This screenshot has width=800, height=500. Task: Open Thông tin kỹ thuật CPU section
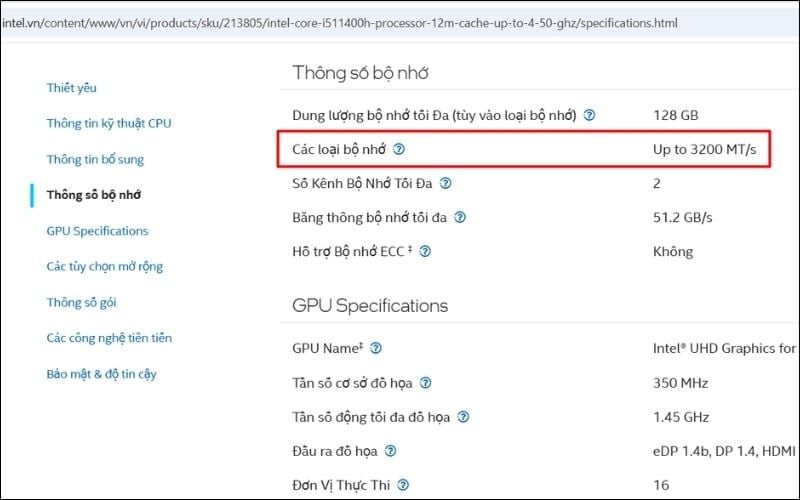109,124
